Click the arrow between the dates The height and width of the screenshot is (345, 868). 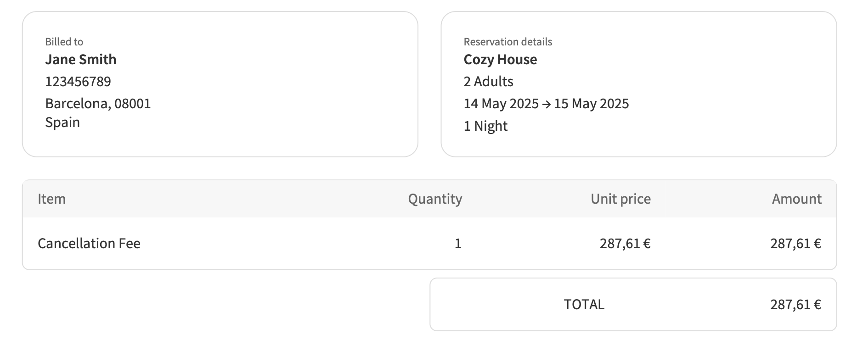547,105
